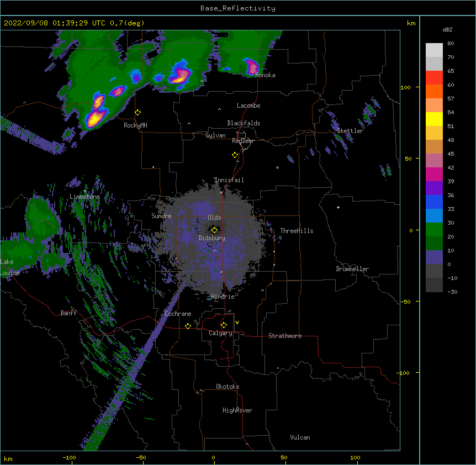
Task: Click the radar site marker near Didsbury
Action: click(214, 230)
